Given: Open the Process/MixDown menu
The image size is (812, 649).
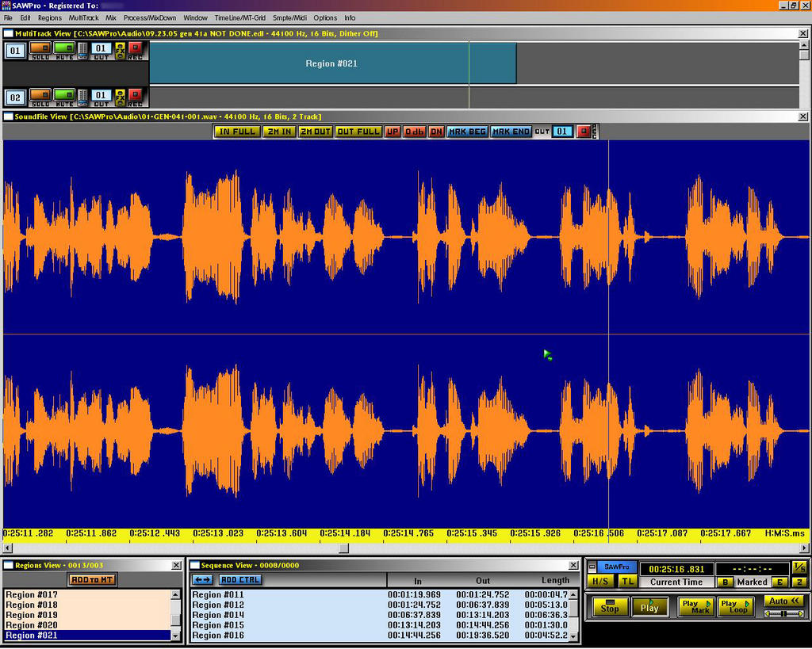Looking at the screenshot, I should (x=150, y=17).
